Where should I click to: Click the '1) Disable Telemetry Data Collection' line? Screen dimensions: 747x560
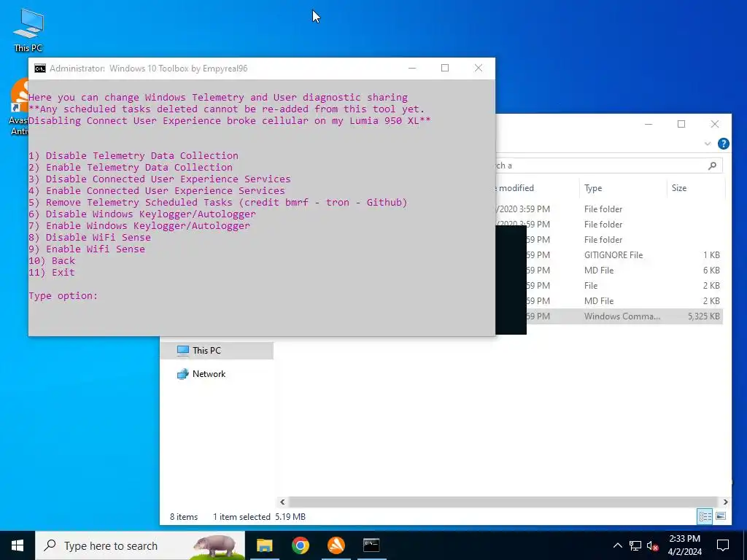tap(133, 156)
